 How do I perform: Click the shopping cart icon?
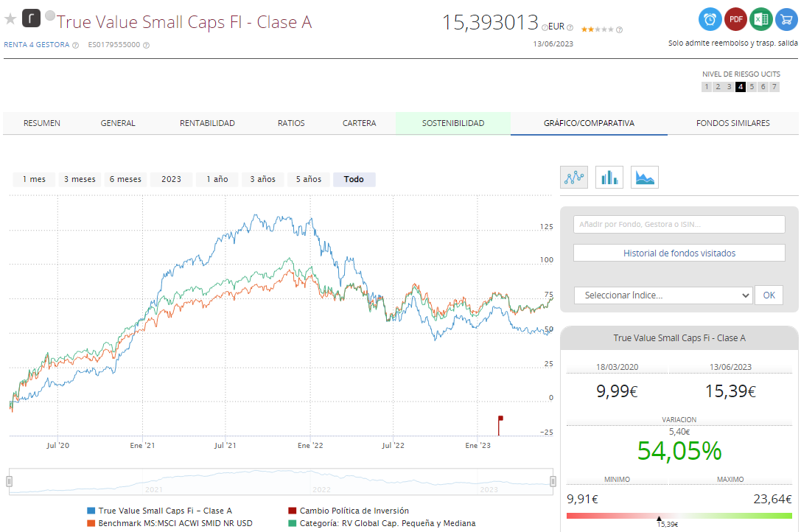(x=786, y=19)
